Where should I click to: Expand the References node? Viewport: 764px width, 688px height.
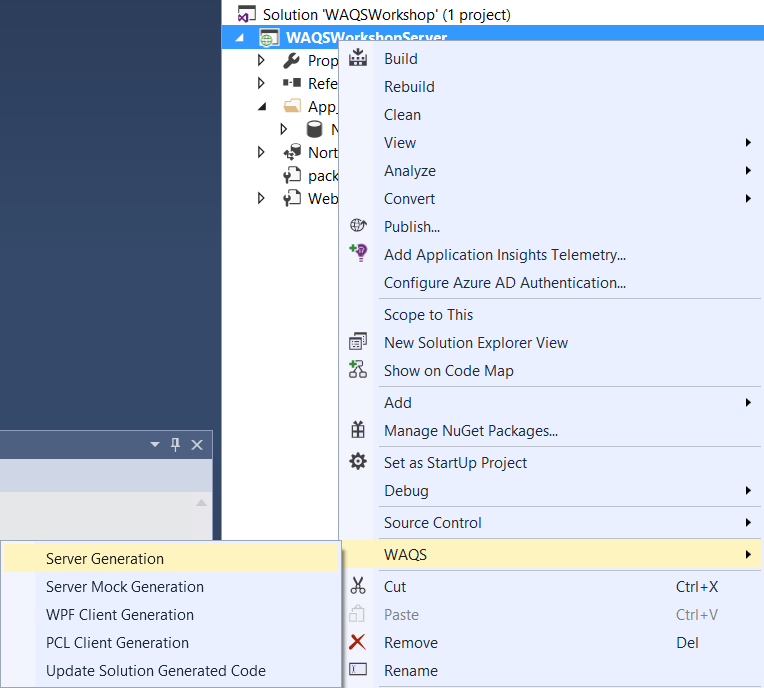pyautogui.click(x=261, y=83)
